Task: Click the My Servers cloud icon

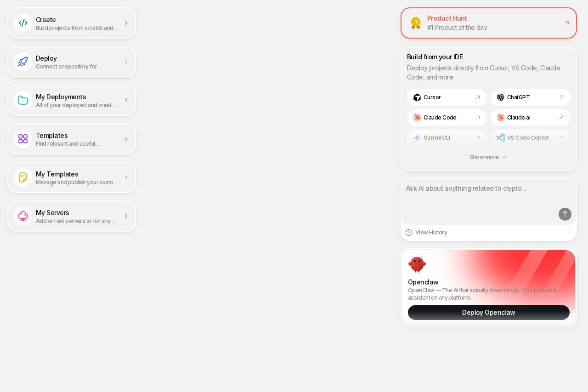Action: point(23,216)
